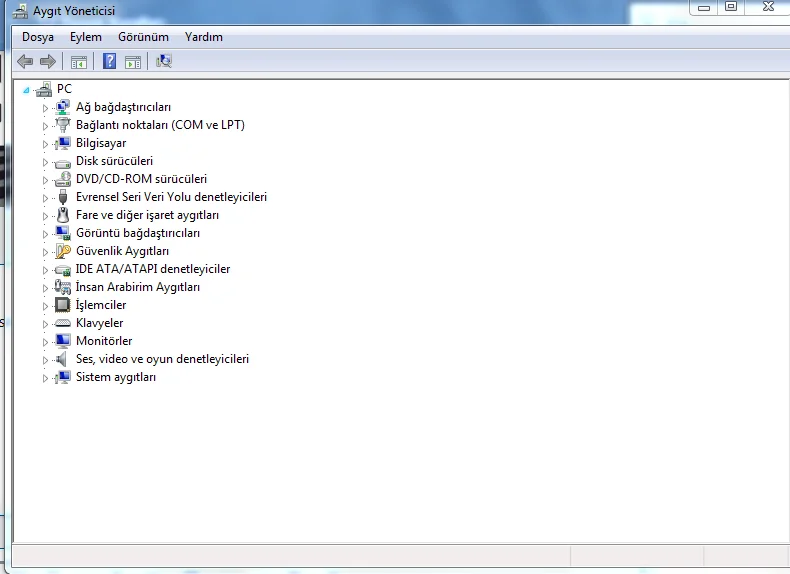Click the DVD/CD-ROM sürücüleri disc icon
This screenshot has height=574, width=790.
62,179
